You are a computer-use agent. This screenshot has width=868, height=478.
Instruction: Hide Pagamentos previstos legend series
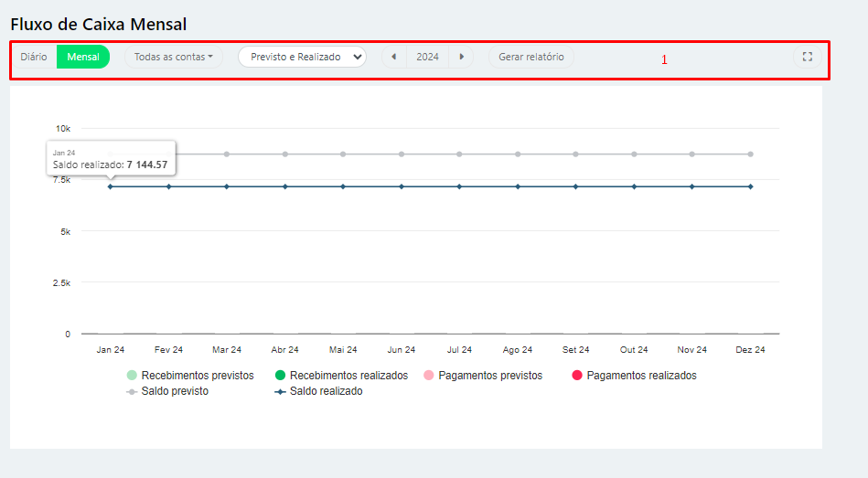click(x=482, y=376)
